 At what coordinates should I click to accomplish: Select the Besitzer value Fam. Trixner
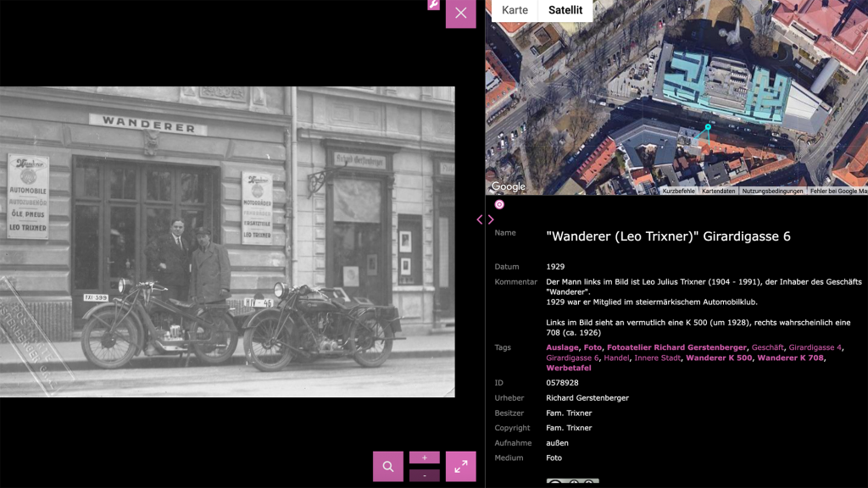click(x=569, y=413)
